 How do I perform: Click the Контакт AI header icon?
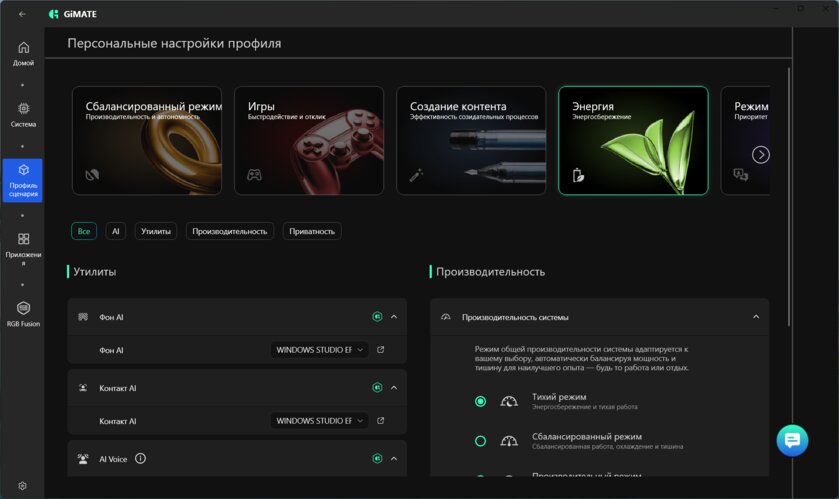coord(83,388)
